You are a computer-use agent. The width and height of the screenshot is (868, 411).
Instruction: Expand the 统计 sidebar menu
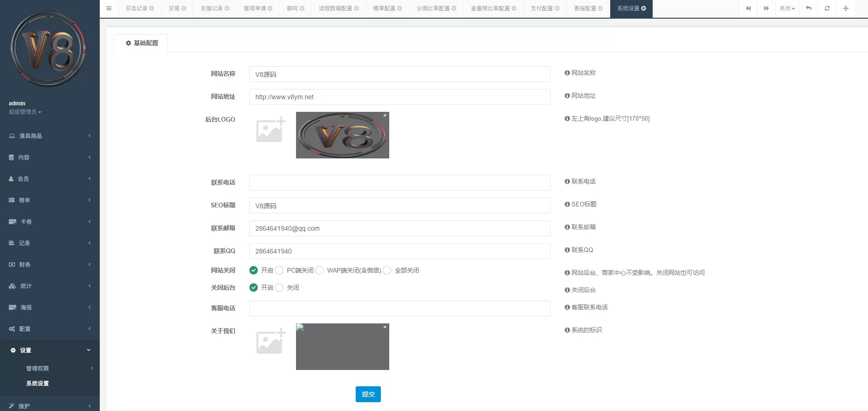pos(50,286)
